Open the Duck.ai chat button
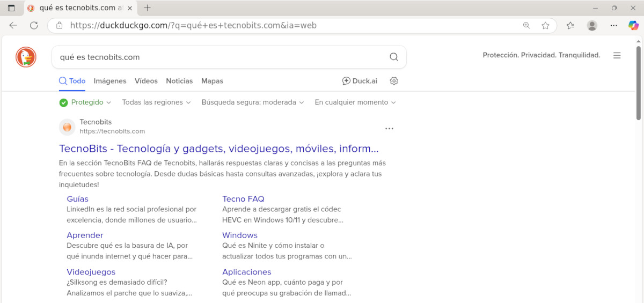This screenshot has width=644, height=303. pos(360,81)
